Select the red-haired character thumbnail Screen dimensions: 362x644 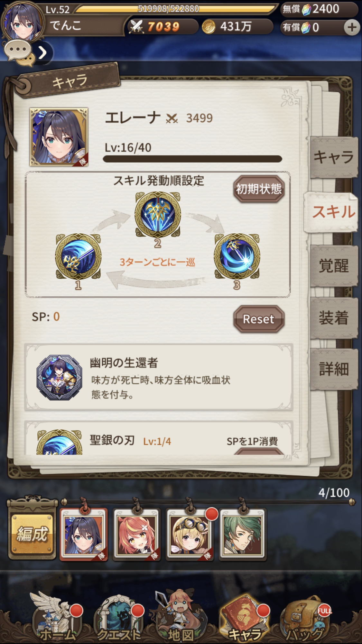pos(137,535)
